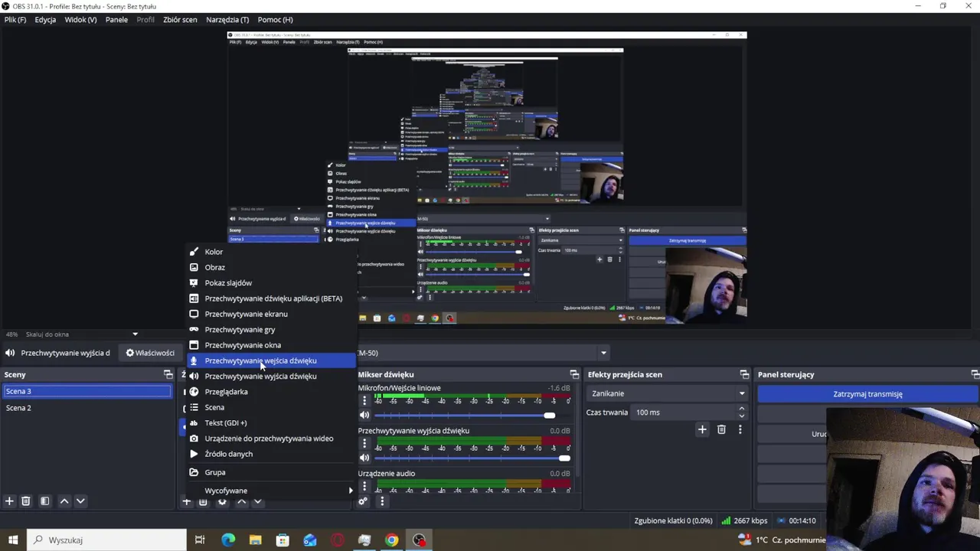Open Microsoft Edge from the taskbar
Screen dimensions: 980x551
228,540
